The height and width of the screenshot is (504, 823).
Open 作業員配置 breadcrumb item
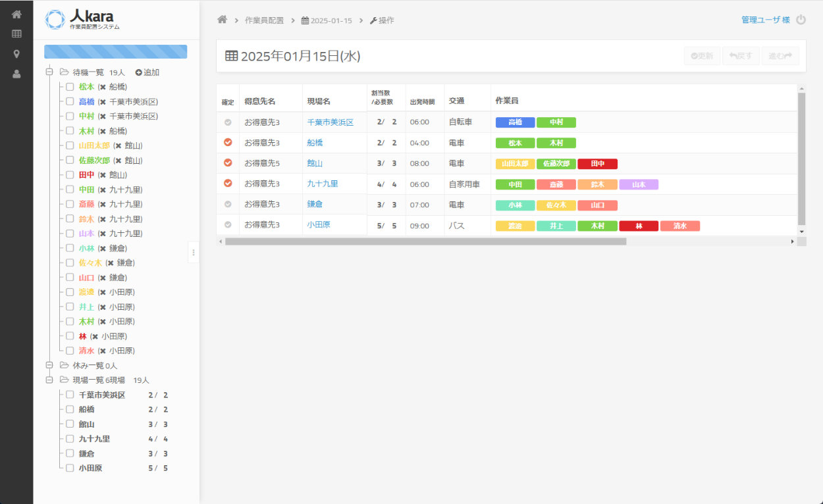[264, 20]
